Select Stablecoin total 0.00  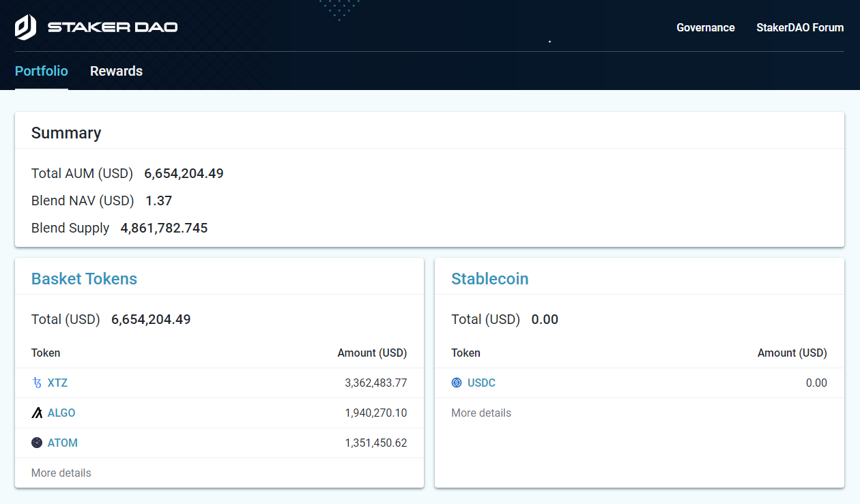tap(545, 320)
